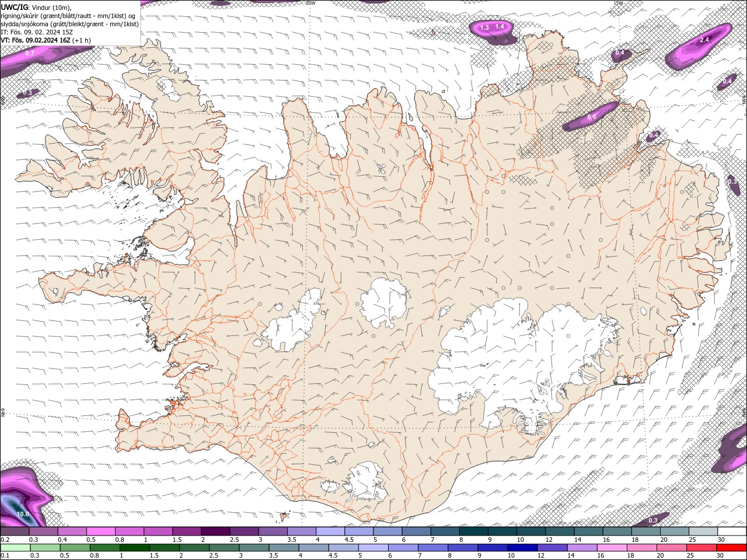Image resolution: width=747 pixels, height=560 pixels.
Task: Click the "0.1" tick label in the legend
Action: [x=5, y=556]
